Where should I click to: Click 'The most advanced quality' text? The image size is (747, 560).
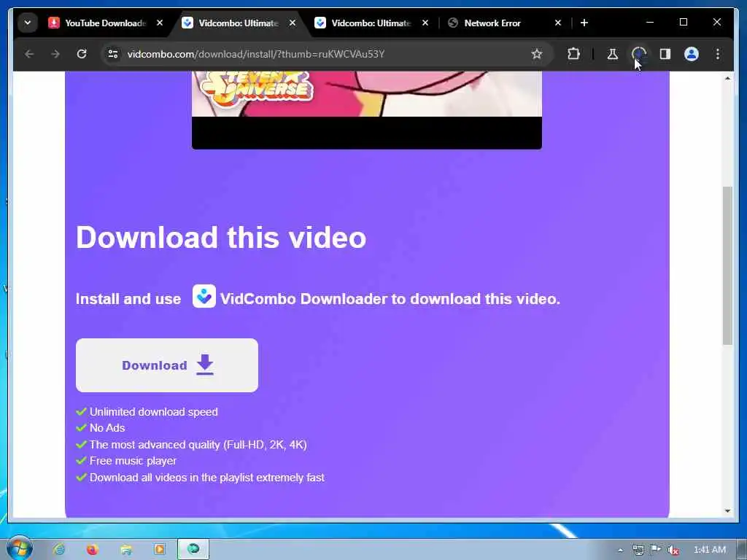198,444
